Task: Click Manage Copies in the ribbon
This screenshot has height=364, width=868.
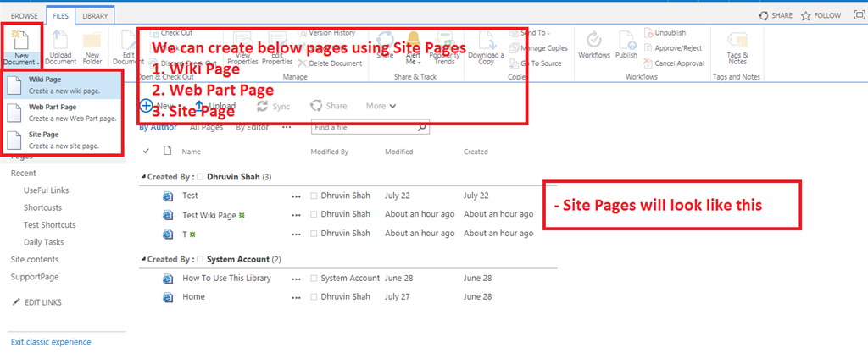Action: point(538,48)
